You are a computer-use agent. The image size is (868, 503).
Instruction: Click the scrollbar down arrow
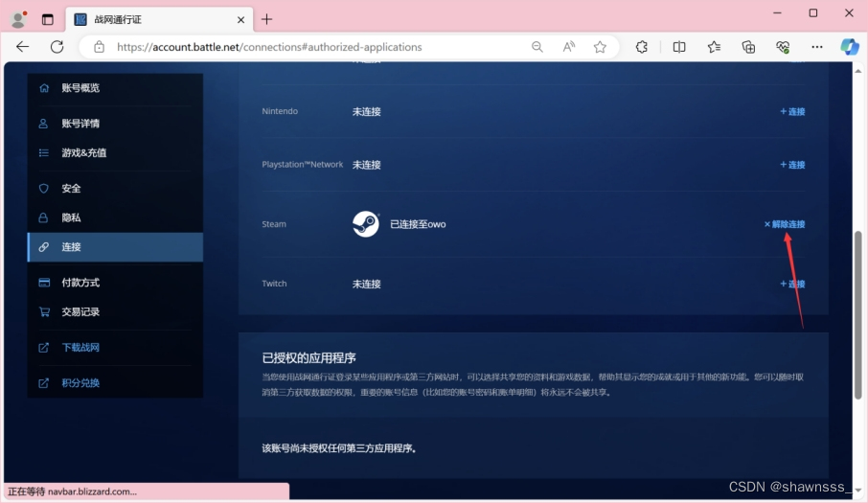coord(858,491)
